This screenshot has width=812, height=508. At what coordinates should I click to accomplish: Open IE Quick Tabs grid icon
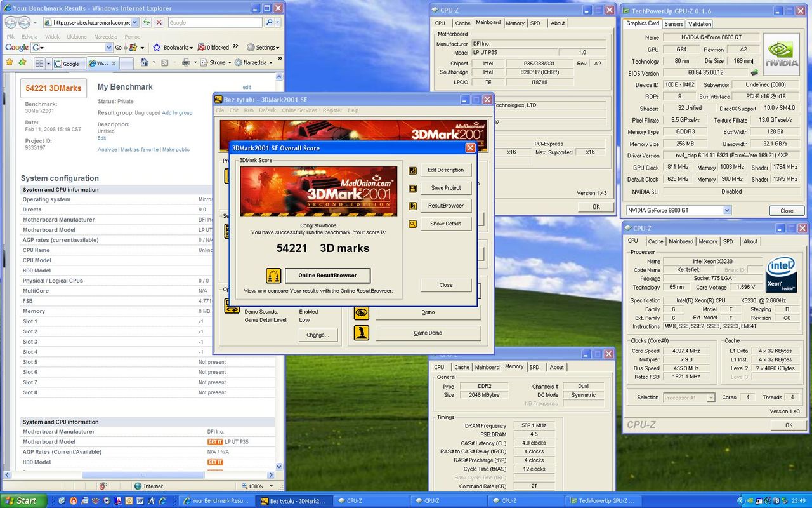click(39, 63)
